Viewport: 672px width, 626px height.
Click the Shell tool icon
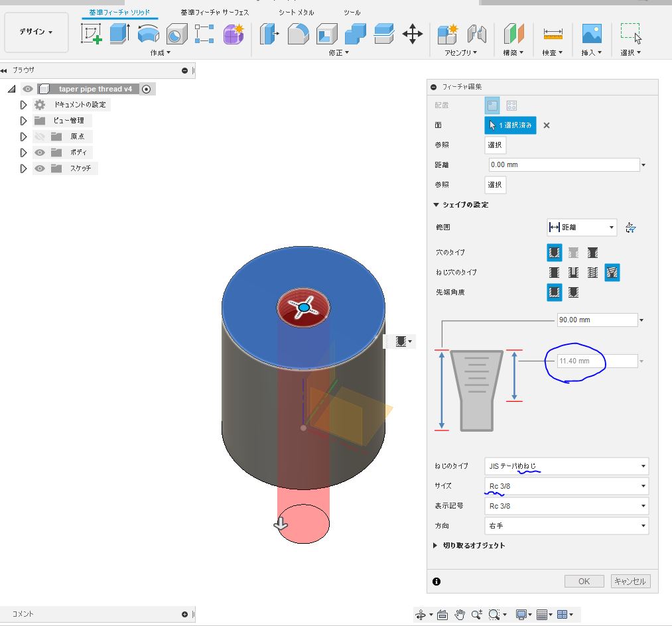(x=327, y=34)
